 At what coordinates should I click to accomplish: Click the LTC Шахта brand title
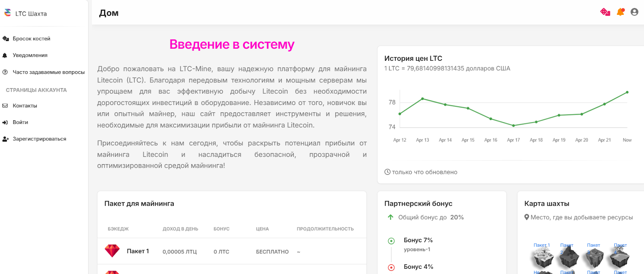(31, 14)
